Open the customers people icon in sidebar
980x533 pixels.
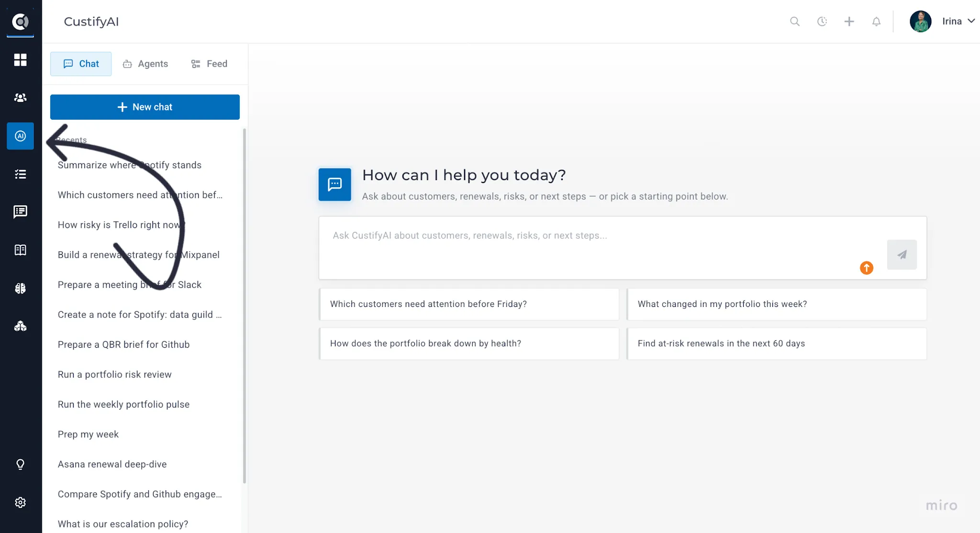20,98
